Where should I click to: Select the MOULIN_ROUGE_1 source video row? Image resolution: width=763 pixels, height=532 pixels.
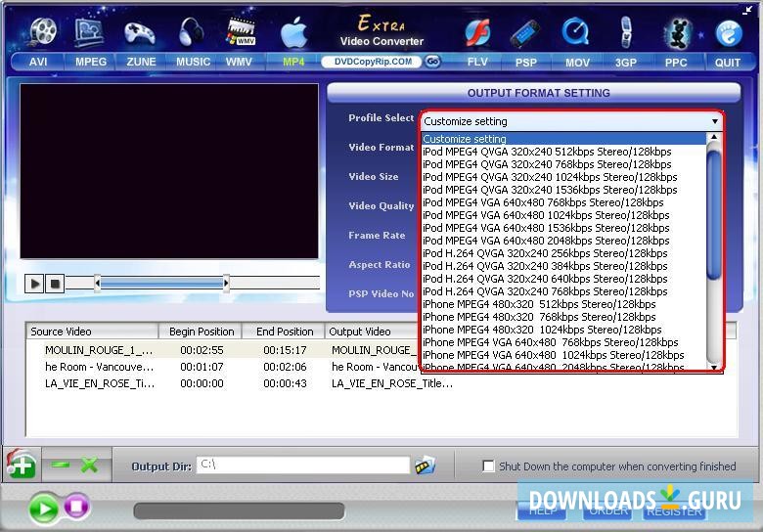[99, 350]
